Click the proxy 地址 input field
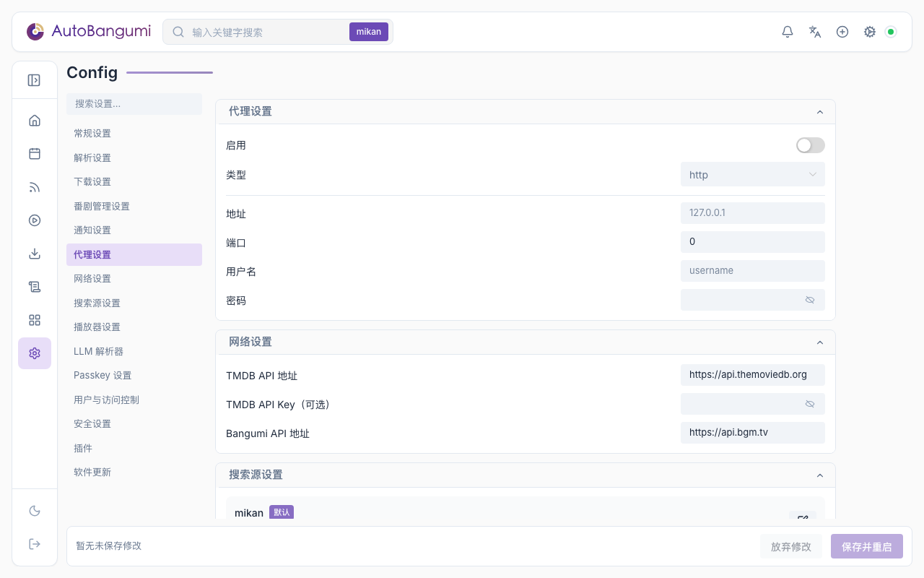Viewport: 924px width, 578px height. pyautogui.click(x=753, y=213)
